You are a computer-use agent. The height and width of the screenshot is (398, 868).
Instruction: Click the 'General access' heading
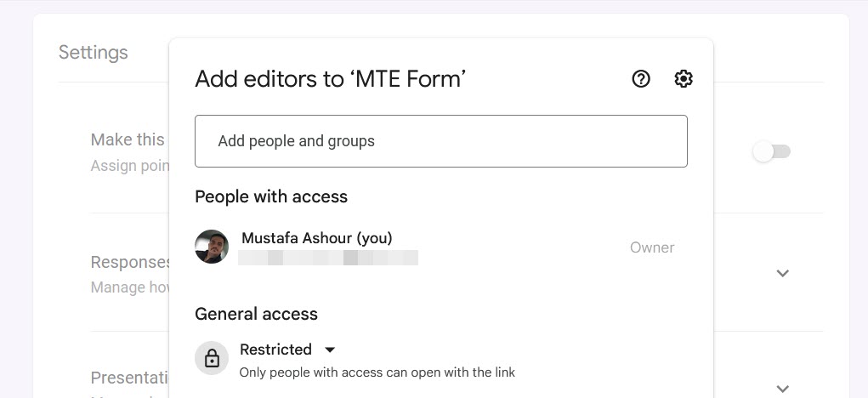point(256,314)
